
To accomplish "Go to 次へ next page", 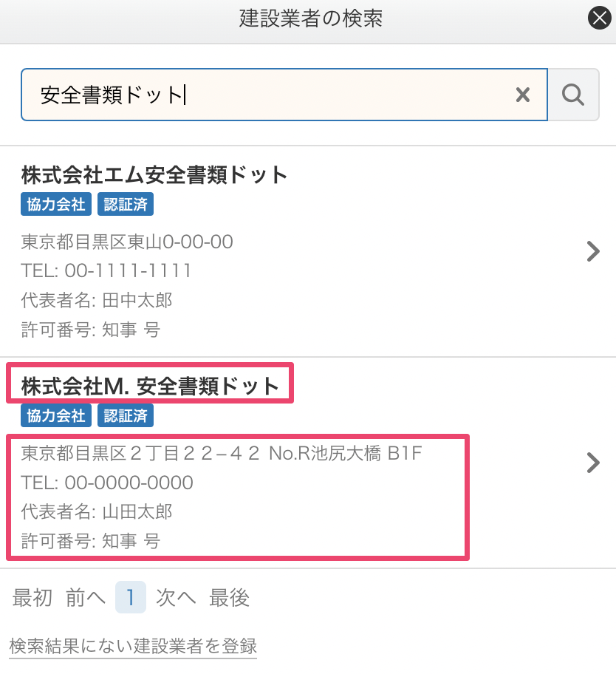I will point(176,597).
